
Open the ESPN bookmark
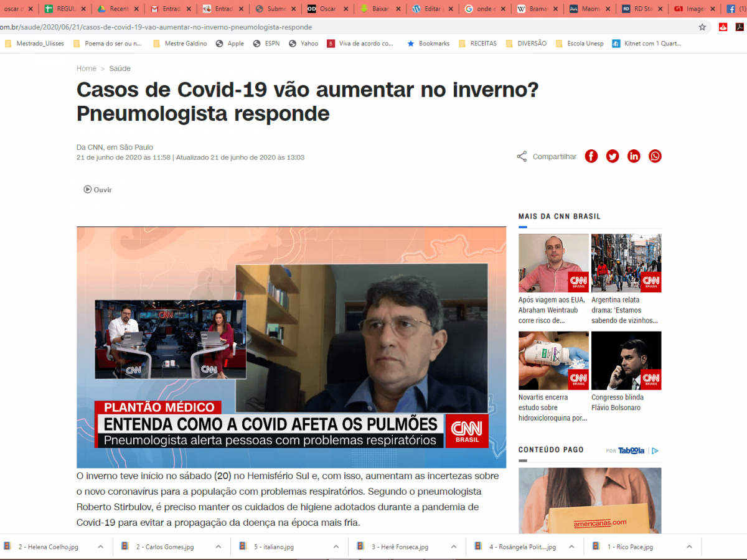click(x=266, y=44)
